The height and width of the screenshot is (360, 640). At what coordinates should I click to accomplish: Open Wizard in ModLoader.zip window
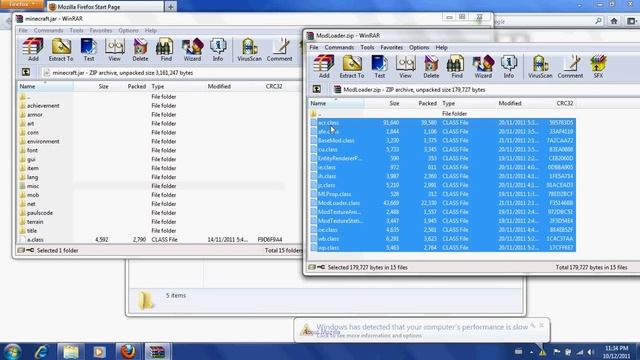tap(483, 67)
